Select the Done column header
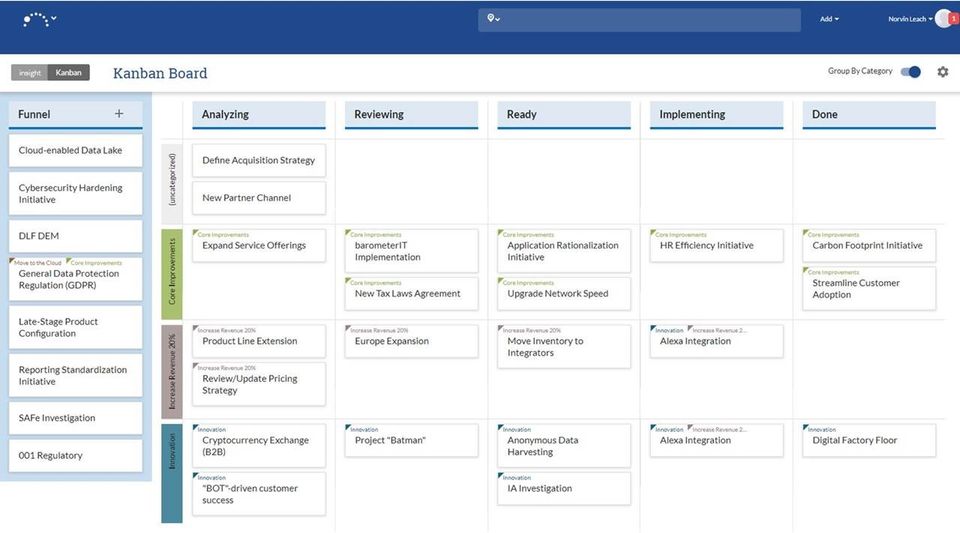This screenshot has height=533, width=960. pos(869,114)
